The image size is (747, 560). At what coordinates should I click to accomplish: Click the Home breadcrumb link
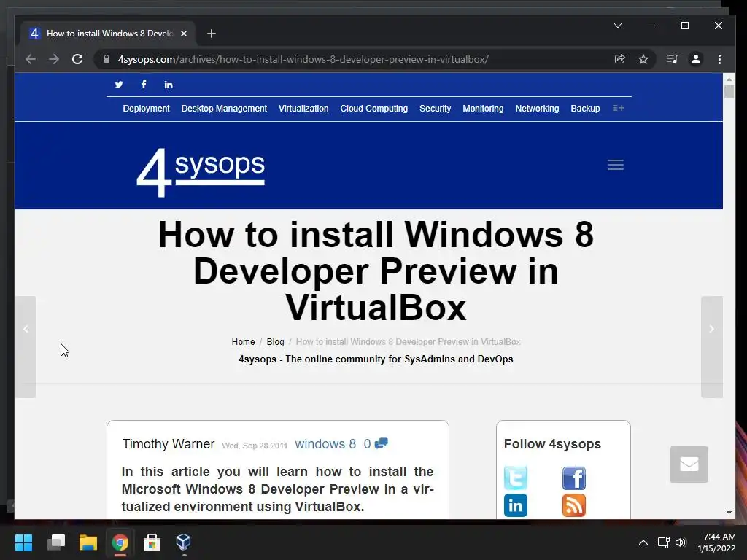click(243, 342)
